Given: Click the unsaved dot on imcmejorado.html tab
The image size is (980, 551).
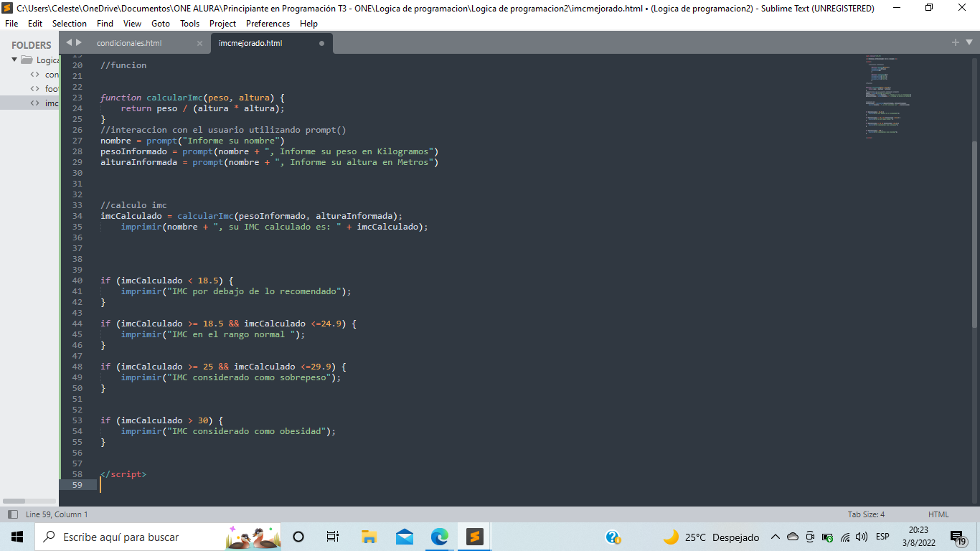Looking at the screenshot, I should click(x=321, y=43).
